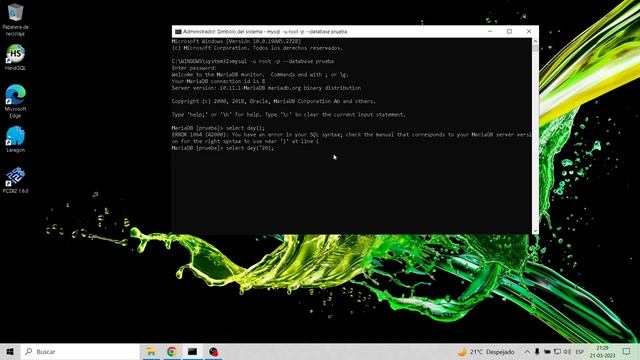This screenshot has width=640, height=360.
Task: Minimize the Command Prompt window
Action: [x=490, y=31]
